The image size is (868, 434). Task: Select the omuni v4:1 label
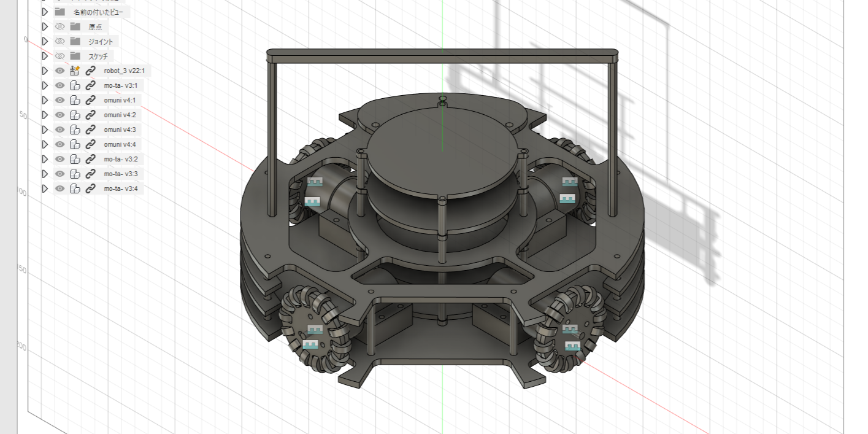point(120,100)
